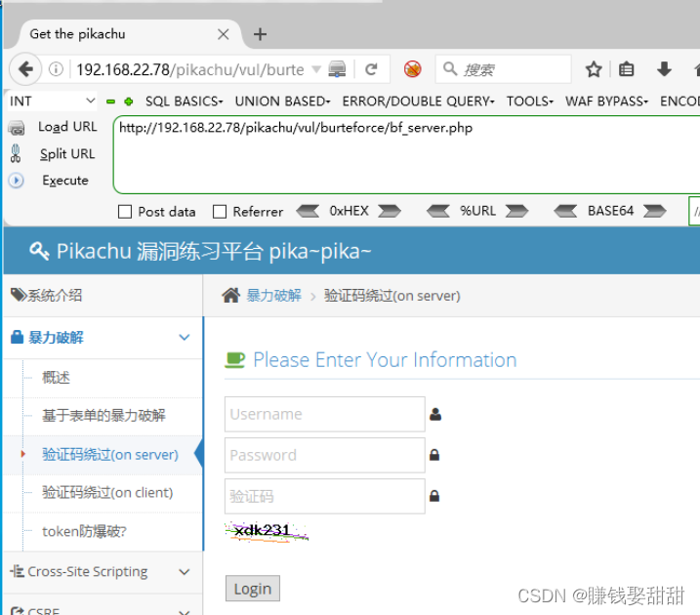Go back with the browser back arrow
Screen dimensions: 700x615
pos(25,69)
